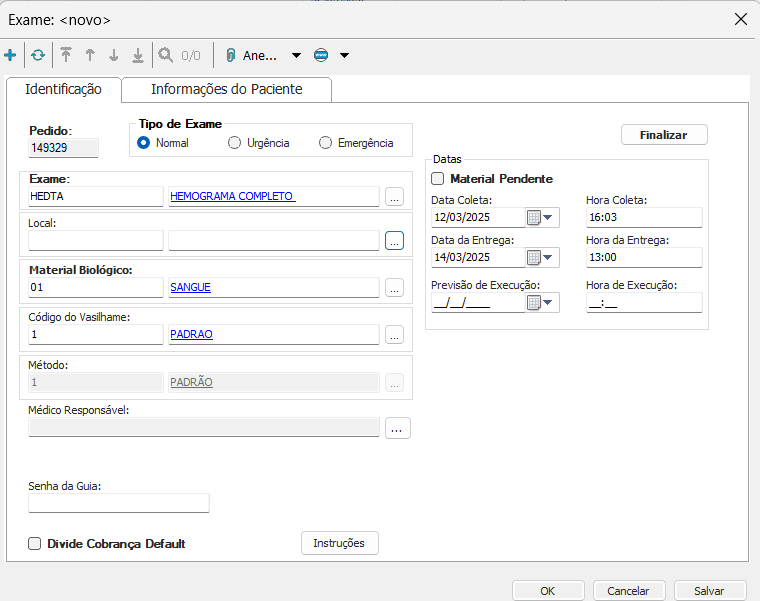Image resolution: width=760 pixels, height=601 pixels.
Task: Expand the Anexos dropdown arrow
Action: coord(296,55)
